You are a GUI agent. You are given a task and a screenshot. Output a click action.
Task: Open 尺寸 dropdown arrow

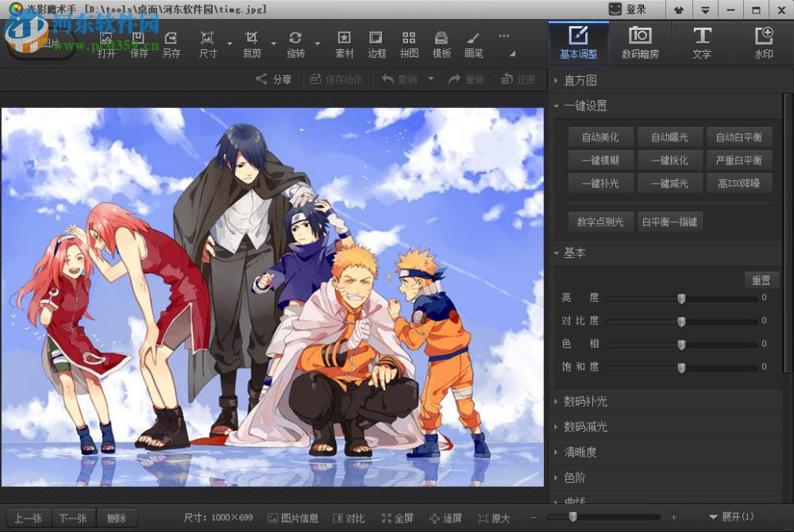click(230, 44)
